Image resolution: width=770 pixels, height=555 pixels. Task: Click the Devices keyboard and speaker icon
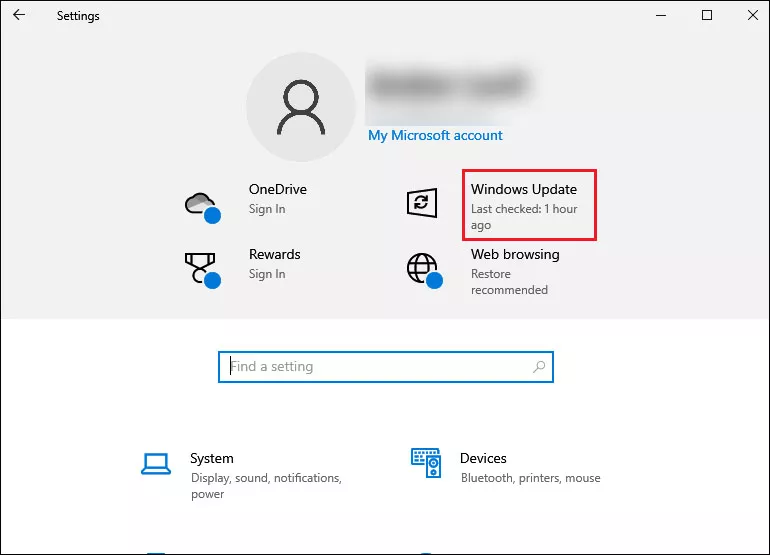[x=426, y=463]
